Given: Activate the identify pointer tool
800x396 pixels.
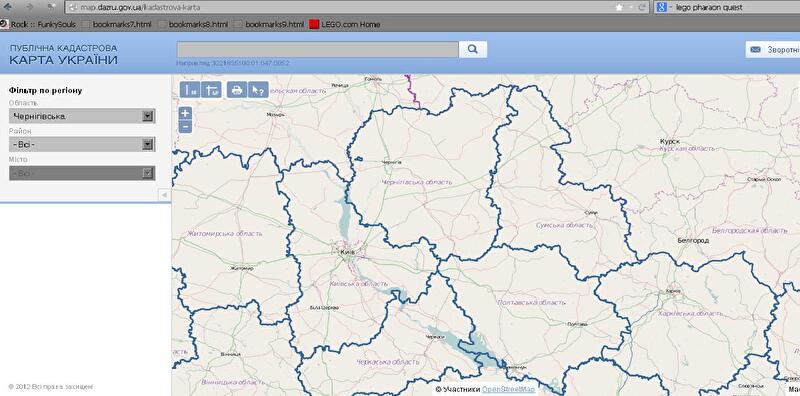Looking at the screenshot, I should (258, 90).
